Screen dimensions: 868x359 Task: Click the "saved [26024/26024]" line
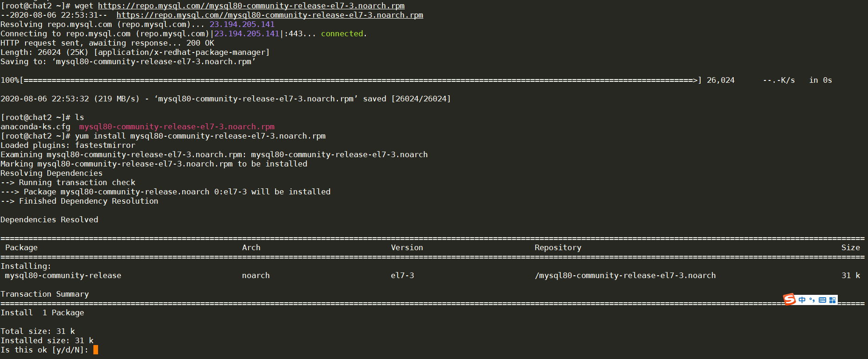coord(226,99)
